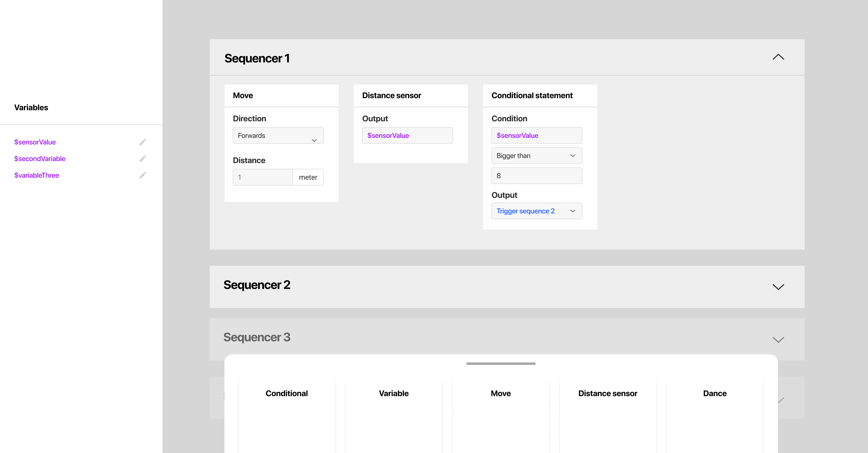The width and height of the screenshot is (868, 453).
Task: Click the Distance sensor Output field
Action: (x=407, y=135)
